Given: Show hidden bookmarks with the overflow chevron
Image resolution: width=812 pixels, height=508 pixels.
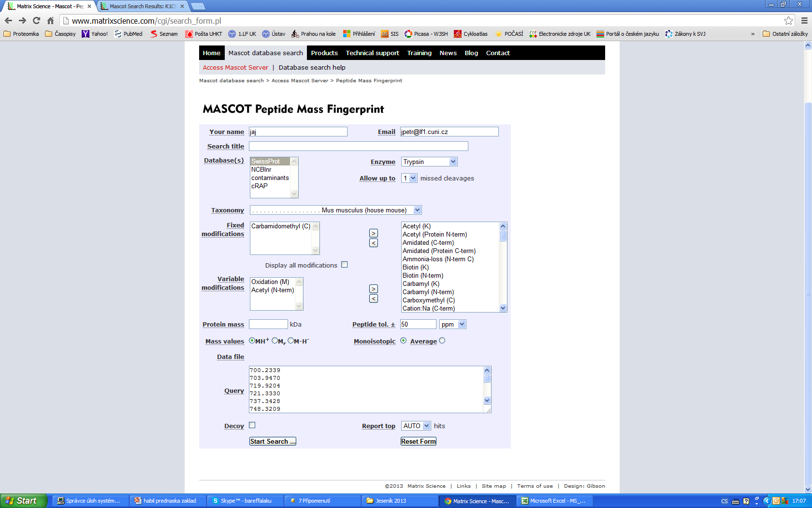Looking at the screenshot, I should coord(753,34).
